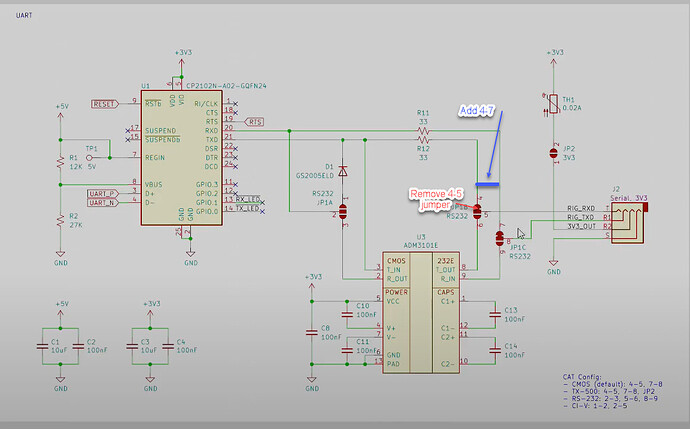This screenshot has height=429, width=690.
Task: Select capacitor C4 100nF symbol
Action: 168,347
